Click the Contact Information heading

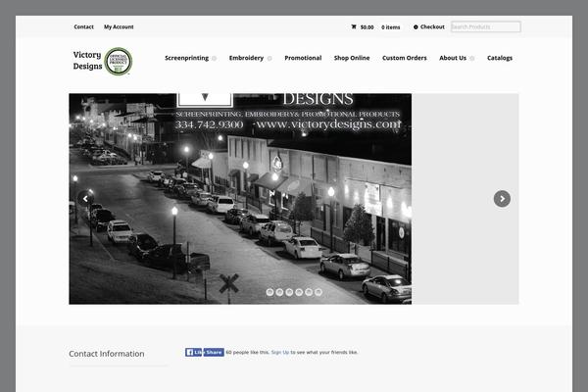(107, 354)
